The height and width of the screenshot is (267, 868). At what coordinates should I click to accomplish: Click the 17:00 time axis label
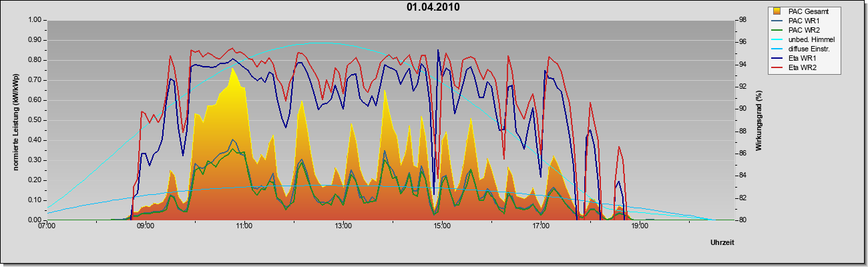[x=541, y=226]
